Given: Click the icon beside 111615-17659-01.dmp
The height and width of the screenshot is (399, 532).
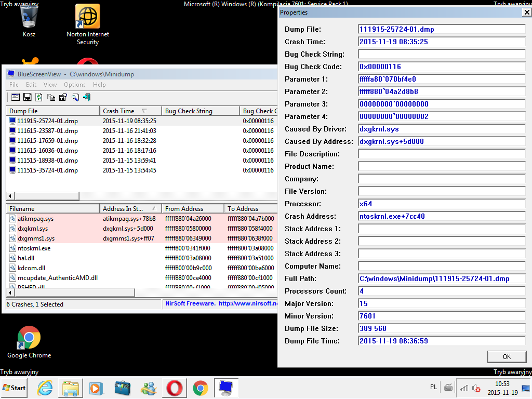Looking at the screenshot, I should pos(12,140).
